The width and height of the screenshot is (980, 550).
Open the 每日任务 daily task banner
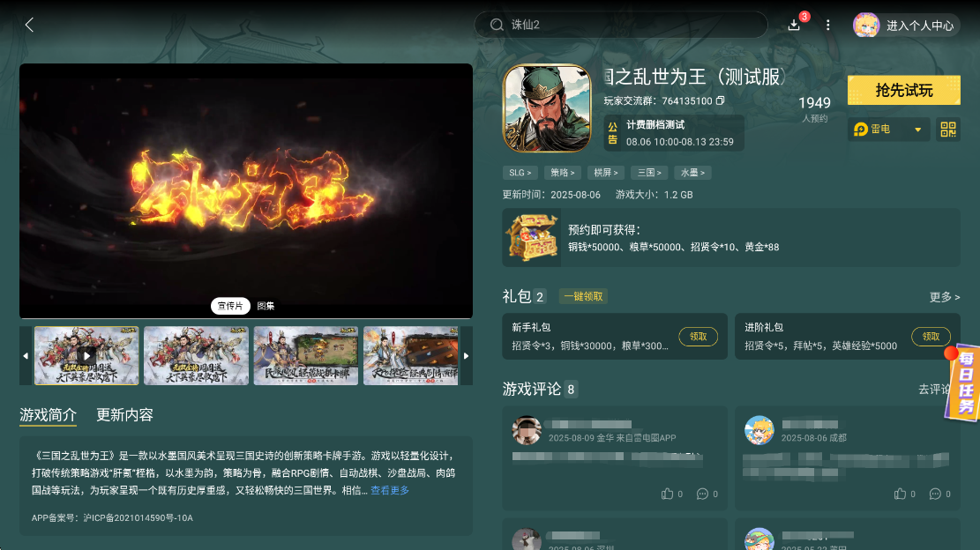[x=963, y=383]
